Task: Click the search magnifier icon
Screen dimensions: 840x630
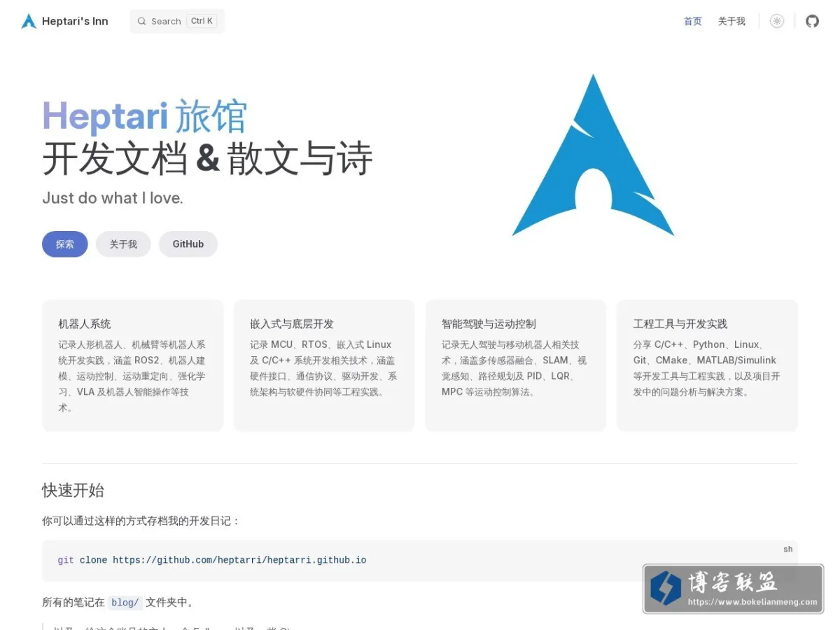Action: [142, 21]
